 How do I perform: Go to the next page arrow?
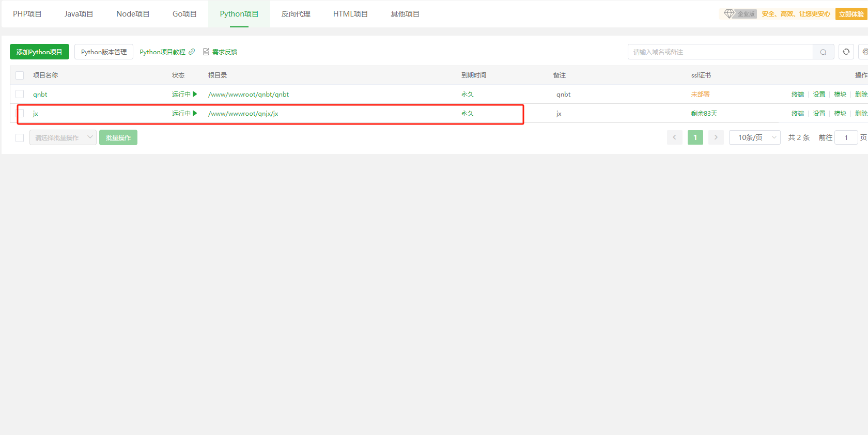(x=716, y=137)
